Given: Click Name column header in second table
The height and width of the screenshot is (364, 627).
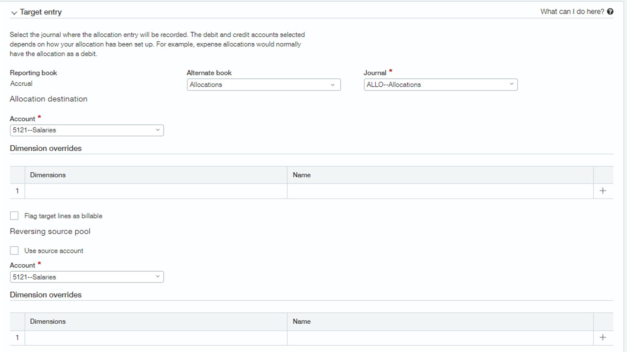Looking at the screenshot, I should pyautogui.click(x=301, y=322).
